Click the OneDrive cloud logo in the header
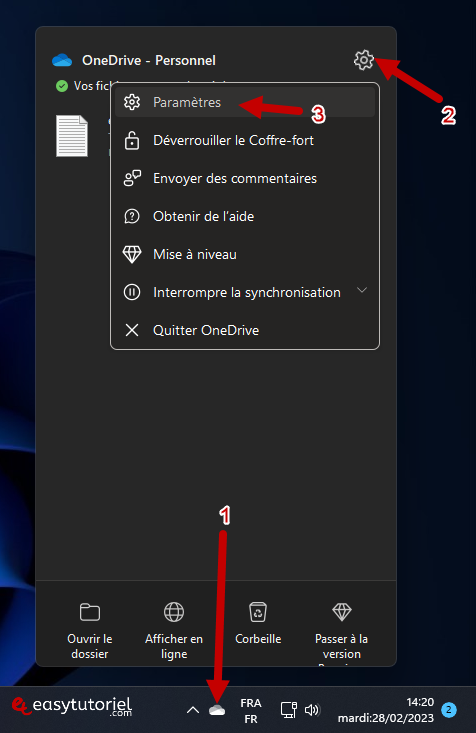Viewport: 476px width, 733px height. (x=62, y=60)
